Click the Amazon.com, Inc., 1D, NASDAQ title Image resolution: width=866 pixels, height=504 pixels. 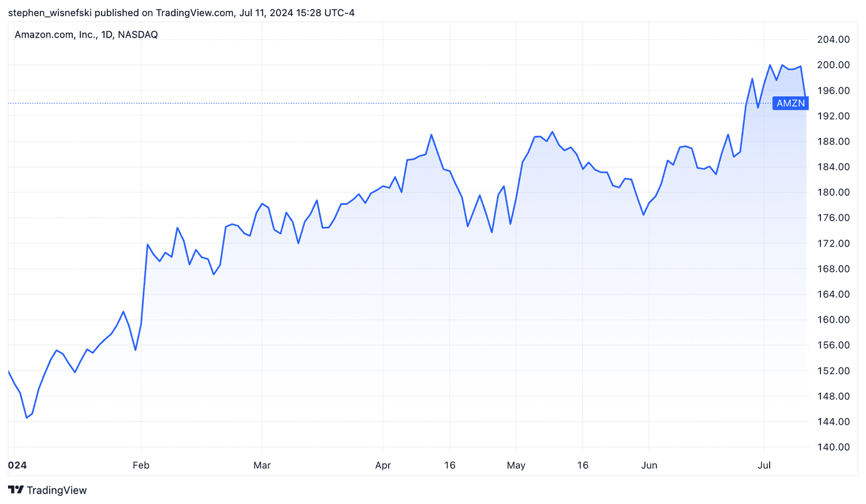click(x=86, y=35)
